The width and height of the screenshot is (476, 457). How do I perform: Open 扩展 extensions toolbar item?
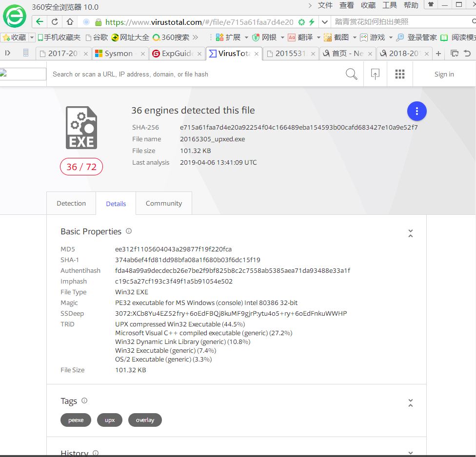pos(228,38)
